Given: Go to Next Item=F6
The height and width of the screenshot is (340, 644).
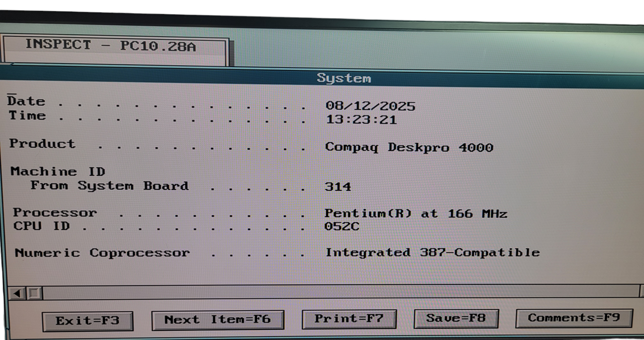Looking at the screenshot, I should [217, 320].
